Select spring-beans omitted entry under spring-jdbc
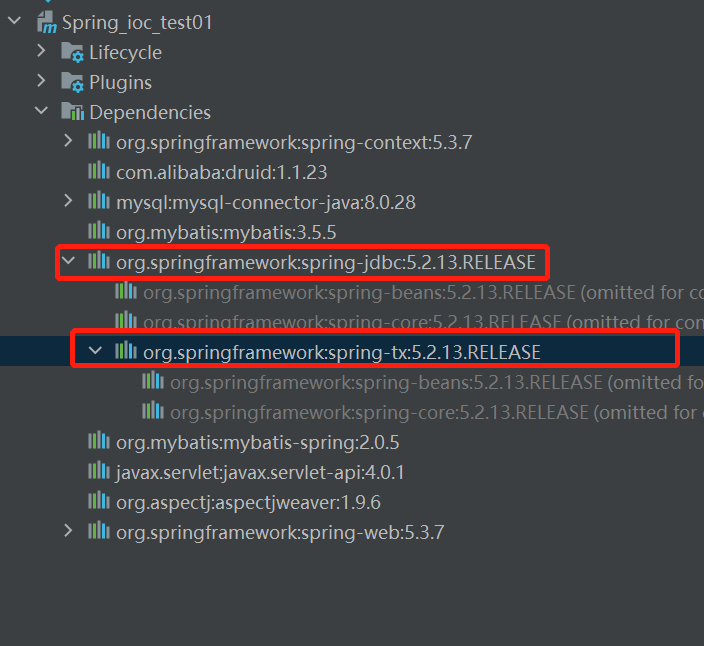The width and height of the screenshot is (704, 646). coord(423,292)
